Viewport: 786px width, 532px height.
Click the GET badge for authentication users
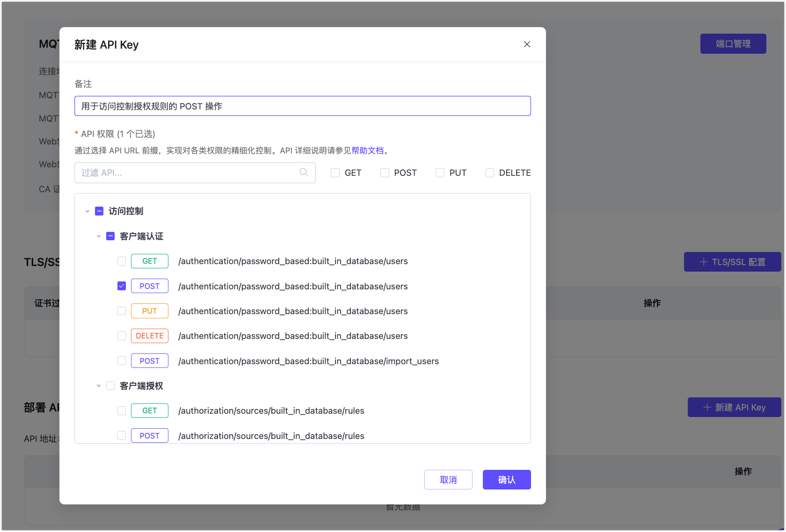pos(149,261)
